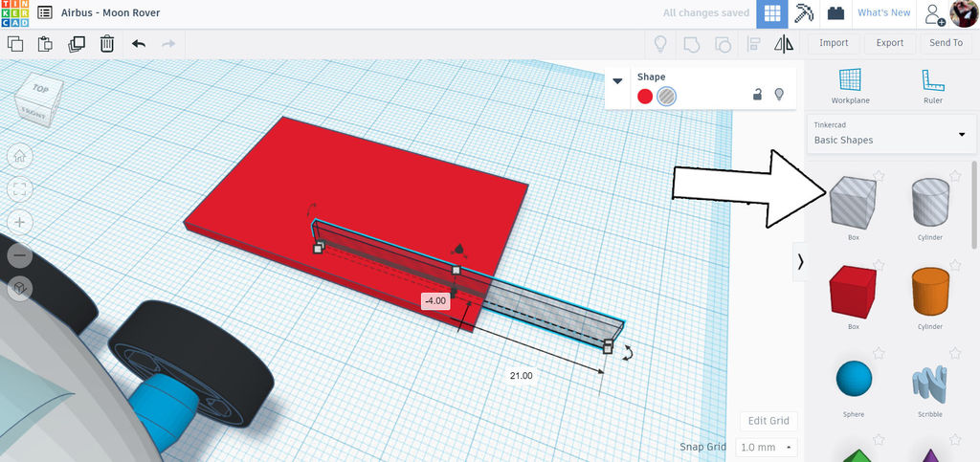Viewport: 980px width, 462px height.
Task: Click the -4.00 dimension field
Action: point(435,301)
